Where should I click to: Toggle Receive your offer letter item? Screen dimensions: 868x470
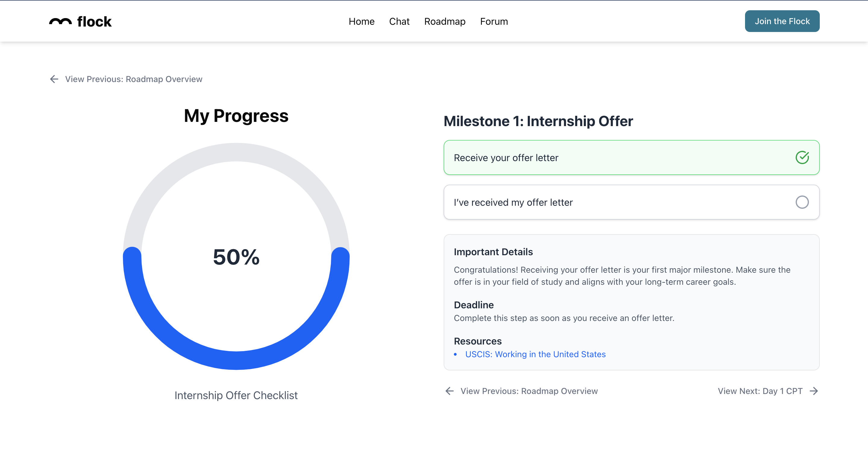click(x=505, y=157)
